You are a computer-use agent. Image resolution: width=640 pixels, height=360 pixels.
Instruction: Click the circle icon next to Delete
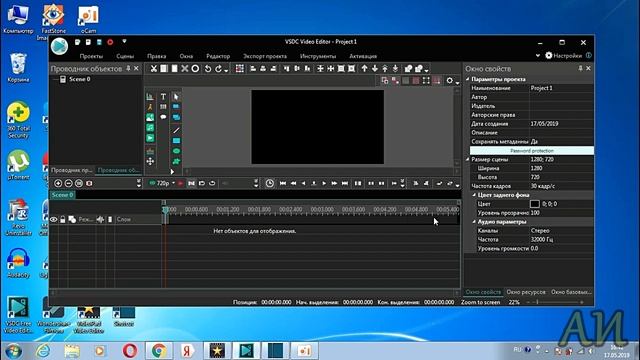pos(195,69)
